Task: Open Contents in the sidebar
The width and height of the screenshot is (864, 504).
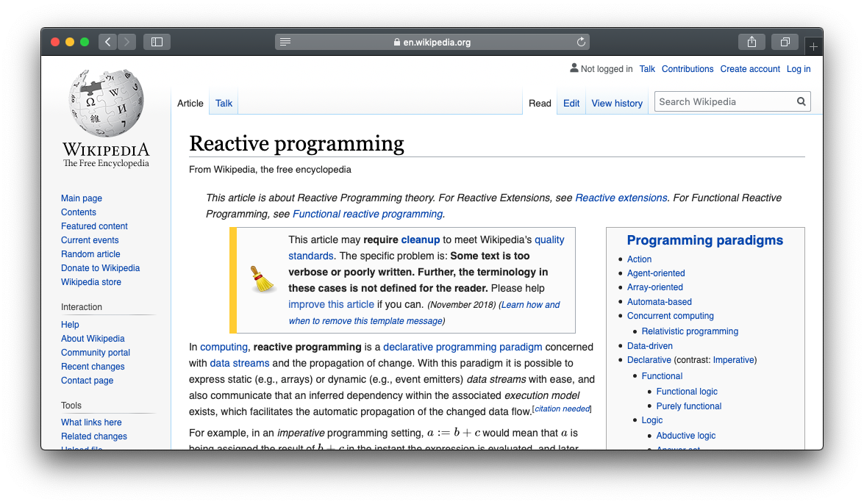Action: (x=78, y=212)
